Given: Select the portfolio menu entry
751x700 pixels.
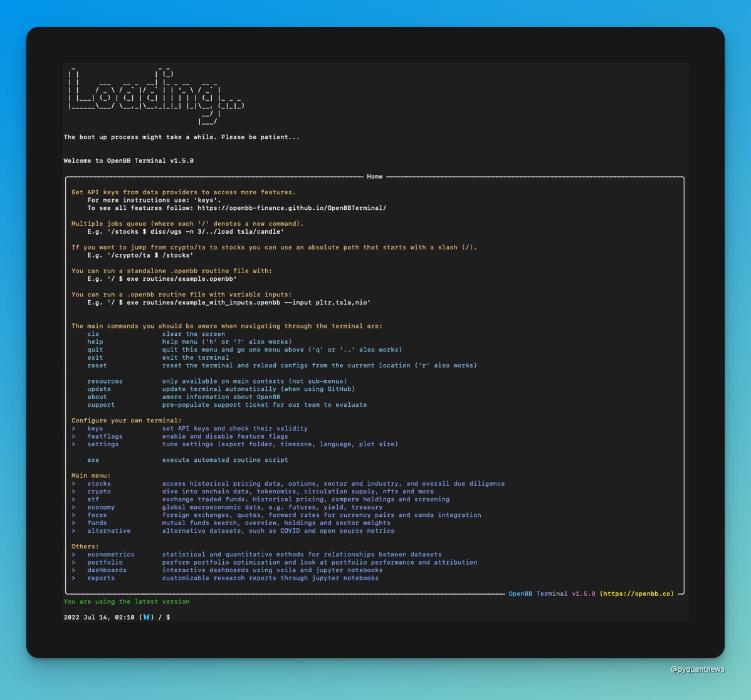Looking at the screenshot, I should 105,562.
